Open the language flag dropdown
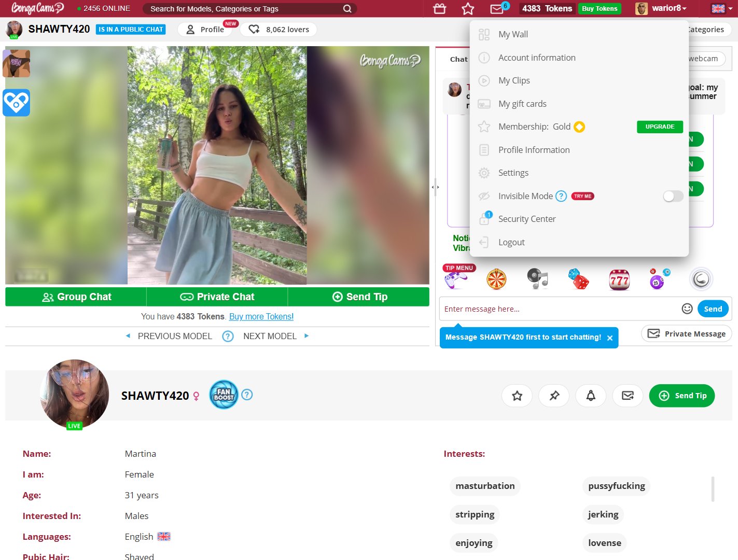 click(x=722, y=8)
